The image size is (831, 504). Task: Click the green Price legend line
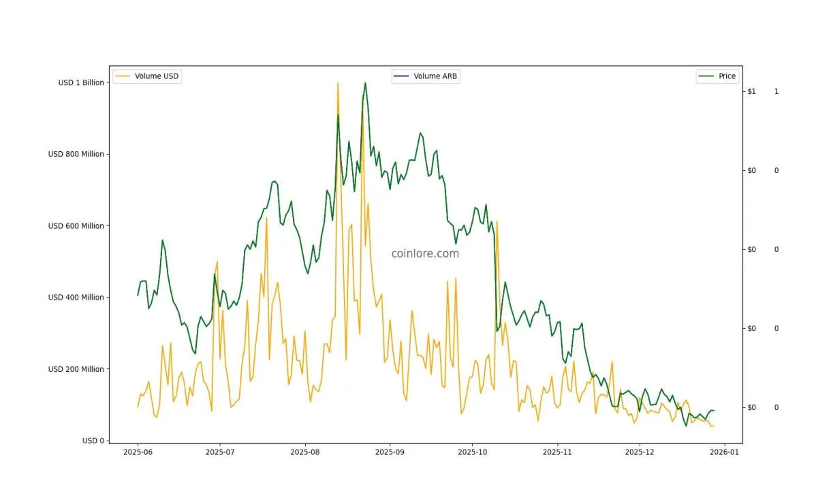[x=706, y=76]
